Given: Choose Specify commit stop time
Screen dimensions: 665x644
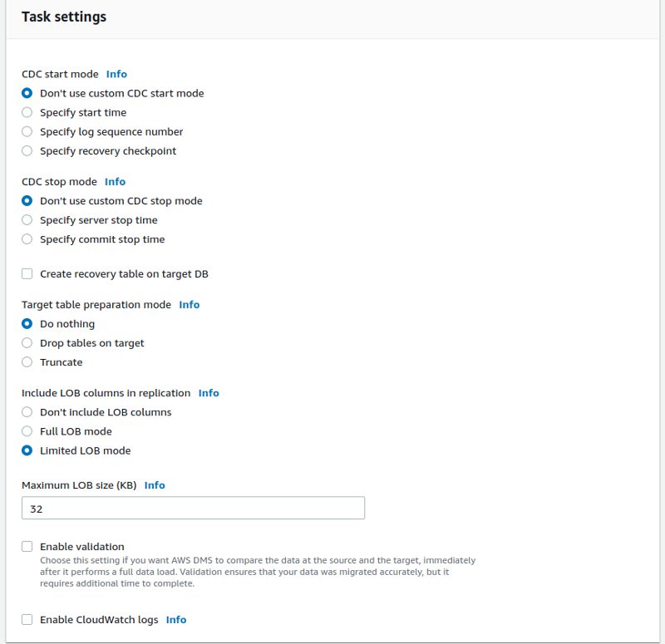Looking at the screenshot, I should pyautogui.click(x=27, y=239).
